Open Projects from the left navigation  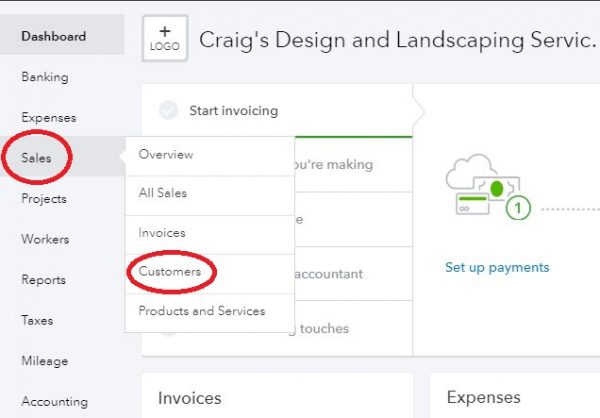[x=44, y=199]
